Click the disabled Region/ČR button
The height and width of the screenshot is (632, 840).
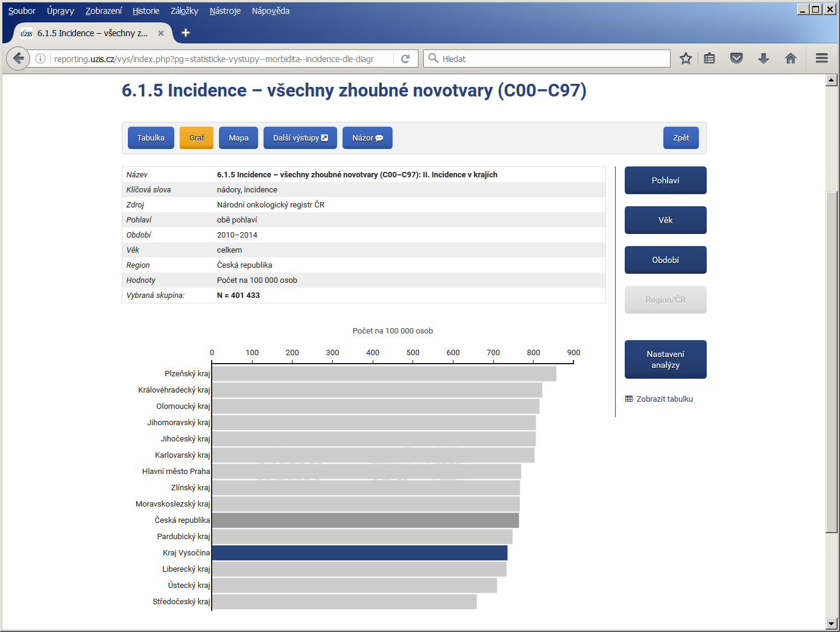(x=666, y=300)
